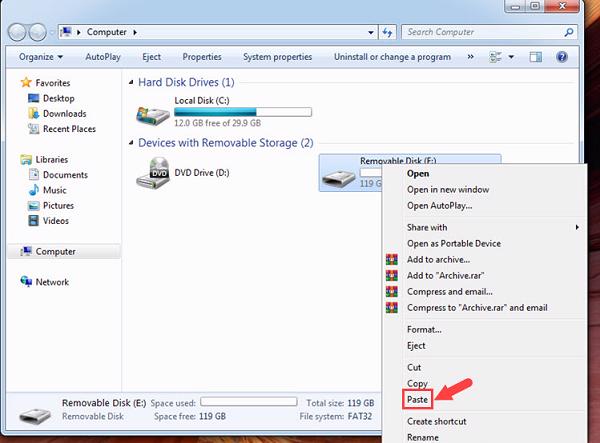600x443 pixels.
Task: Click the Recent Places icon
Action: coord(33,129)
